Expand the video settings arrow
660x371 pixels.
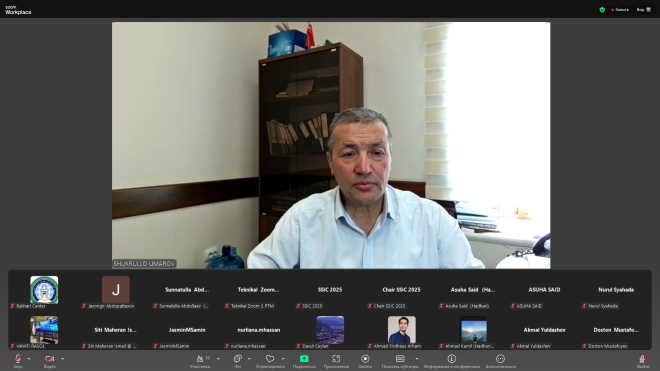tap(62, 359)
